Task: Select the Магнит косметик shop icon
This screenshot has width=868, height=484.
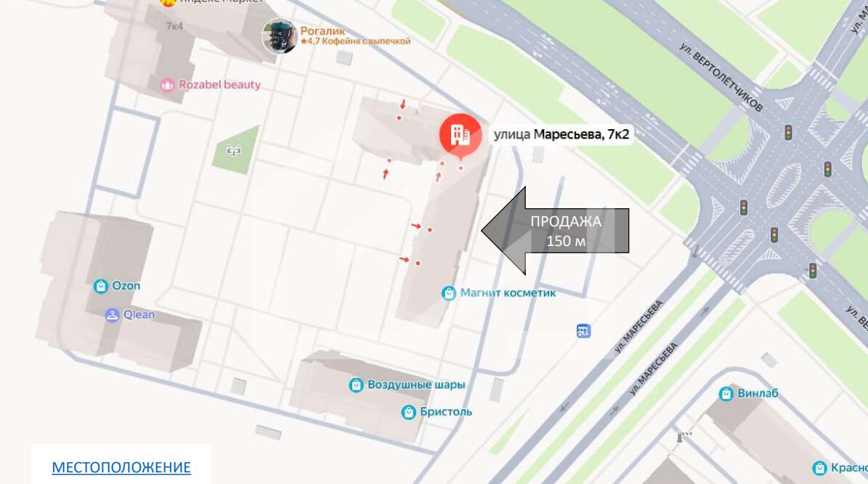Action: [448, 293]
